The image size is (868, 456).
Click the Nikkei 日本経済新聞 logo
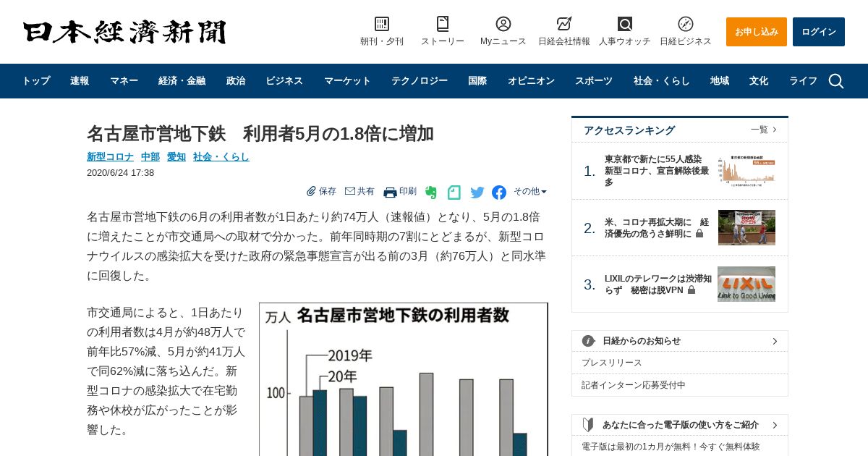click(124, 32)
